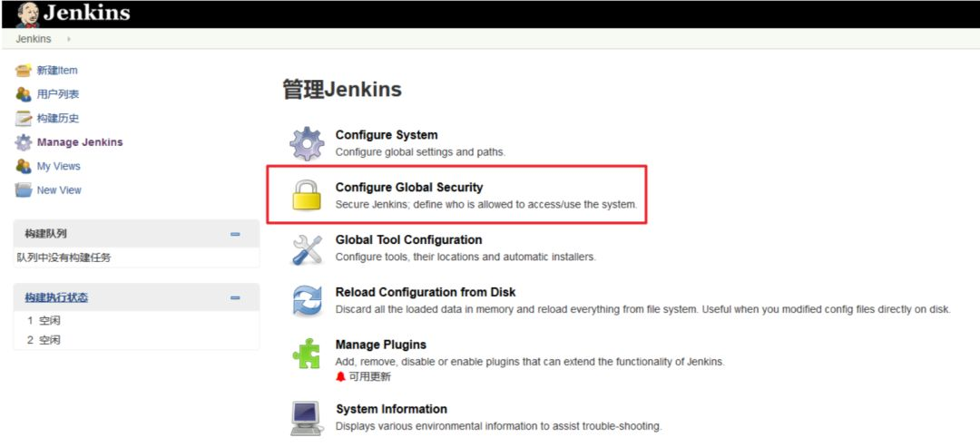980x447 pixels.
Task: Click the Jenkins breadcrumb link
Action: click(x=34, y=39)
